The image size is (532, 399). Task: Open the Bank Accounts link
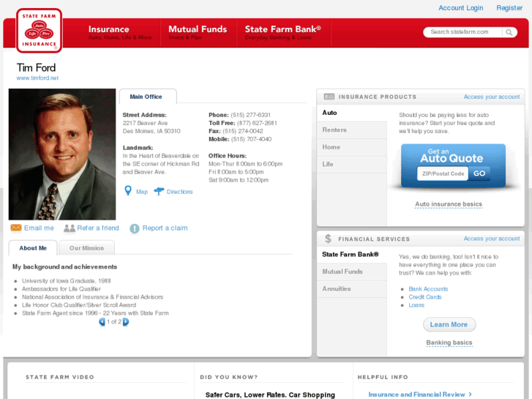[428, 289]
